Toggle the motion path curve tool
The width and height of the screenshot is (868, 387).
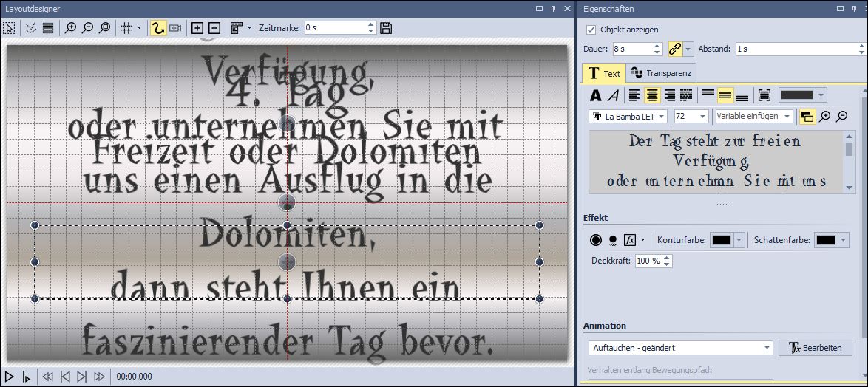[x=157, y=28]
